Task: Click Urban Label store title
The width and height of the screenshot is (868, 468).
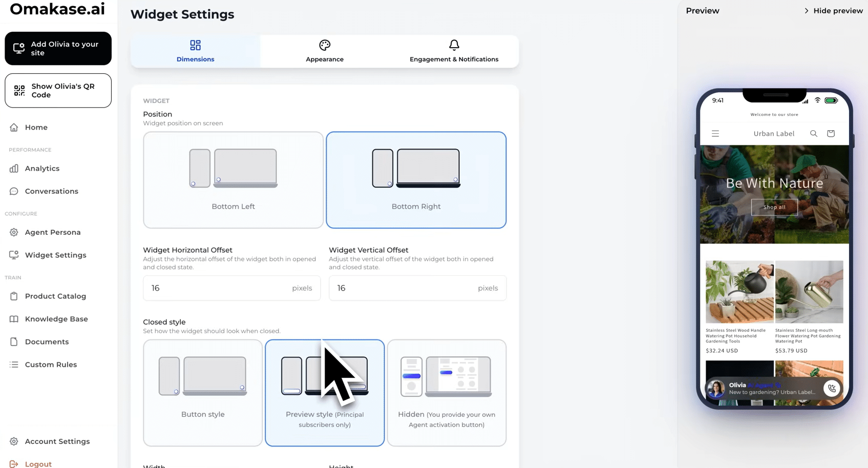Action: (x=774, y=134)
